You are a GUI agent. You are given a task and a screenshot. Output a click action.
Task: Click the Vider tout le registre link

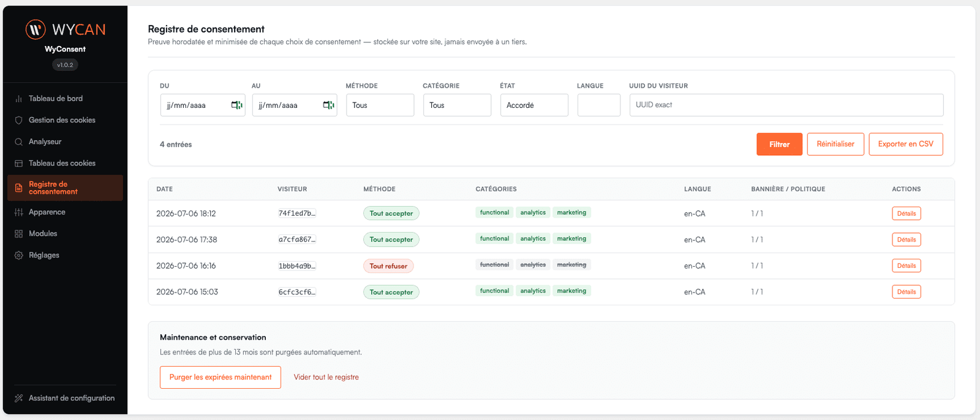click(326, 377)
